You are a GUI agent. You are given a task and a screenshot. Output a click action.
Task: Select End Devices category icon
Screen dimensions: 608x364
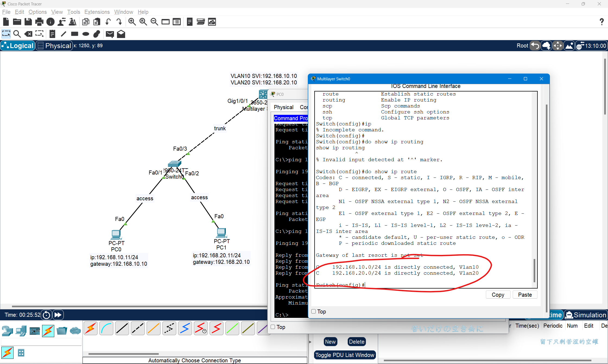(21, 331)
